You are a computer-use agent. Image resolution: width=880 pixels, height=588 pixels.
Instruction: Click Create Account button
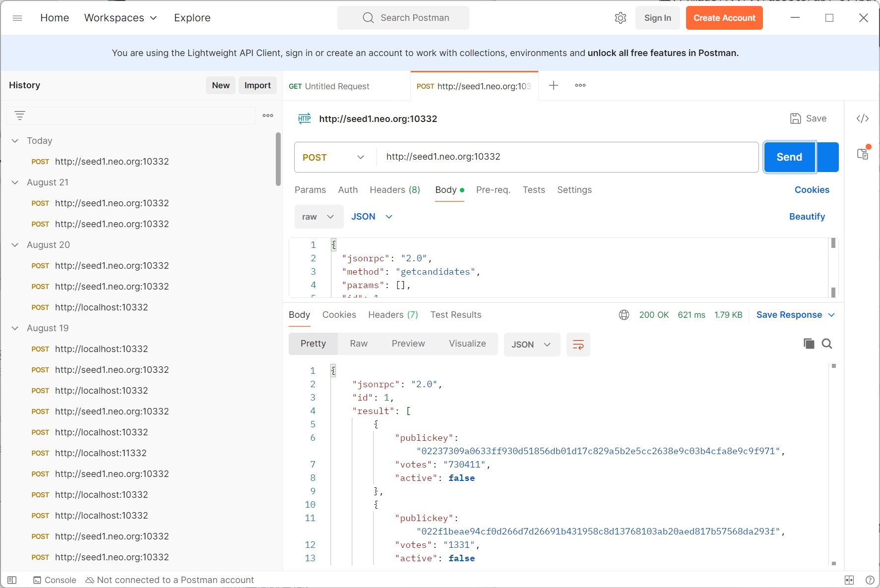coord(724,18)
